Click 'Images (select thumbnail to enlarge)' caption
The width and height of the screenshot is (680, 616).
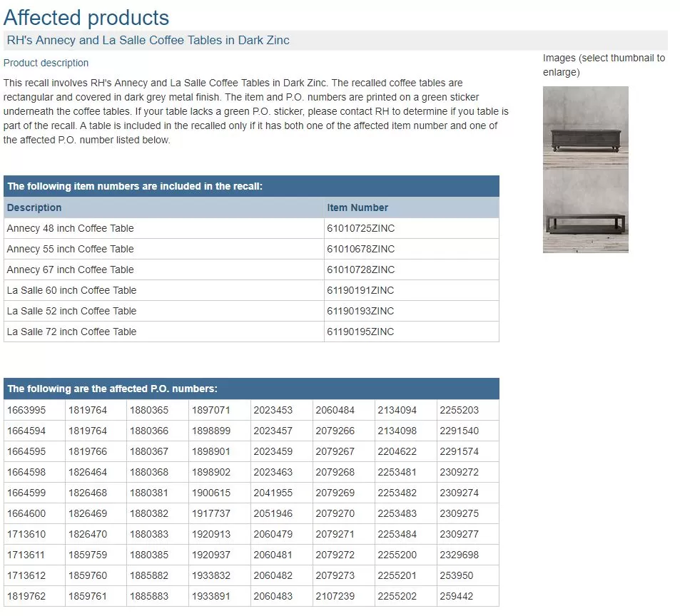point(604,65)
